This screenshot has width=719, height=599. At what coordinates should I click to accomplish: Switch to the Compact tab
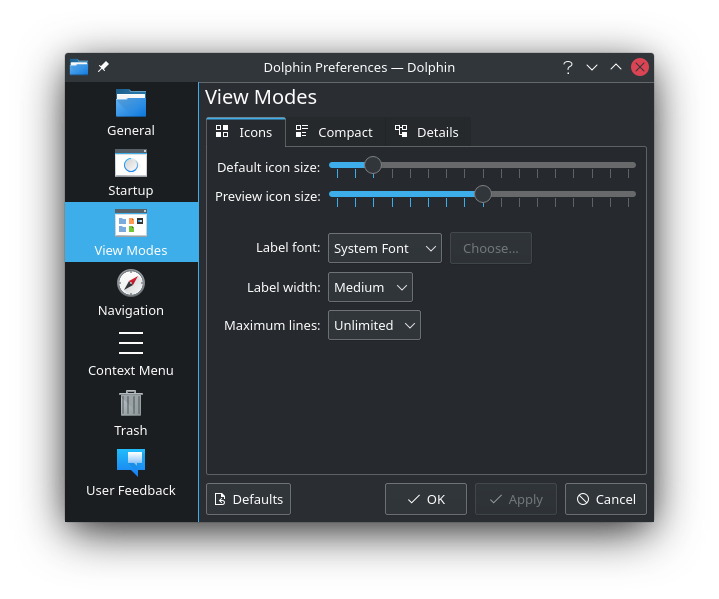335,132
